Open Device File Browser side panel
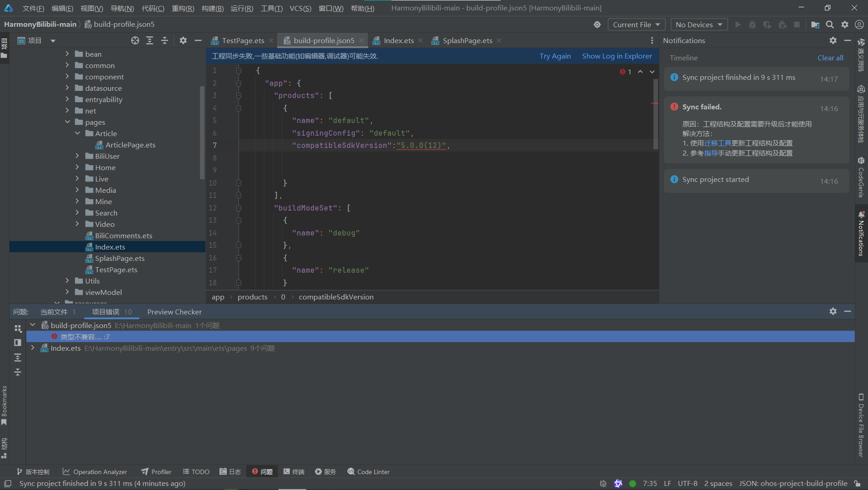This screenshot has width=868, height=490. click(x=861, y=425)
